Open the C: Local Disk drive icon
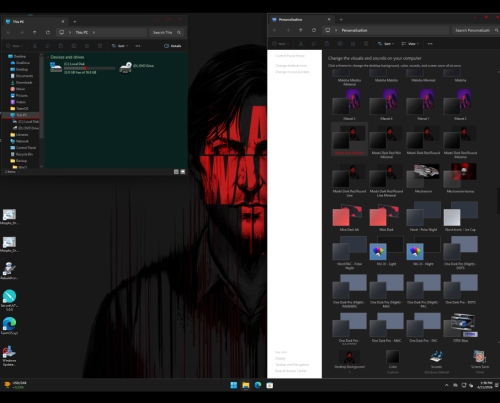The height and width of the screenshot is (403, 500). (56, 67)
